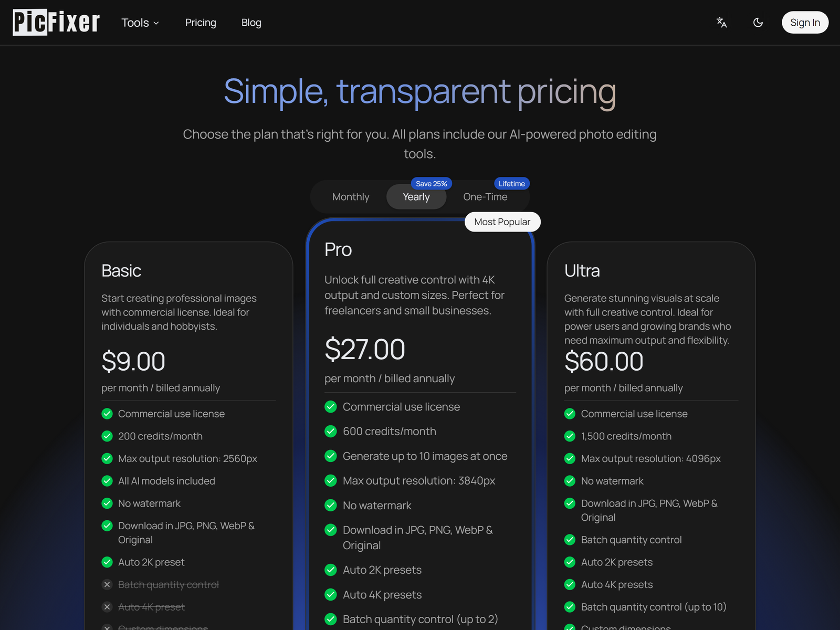Click check icon beside Auto 2K presets in Pro
Screen dimensions: 840x630
coord(331,570)
